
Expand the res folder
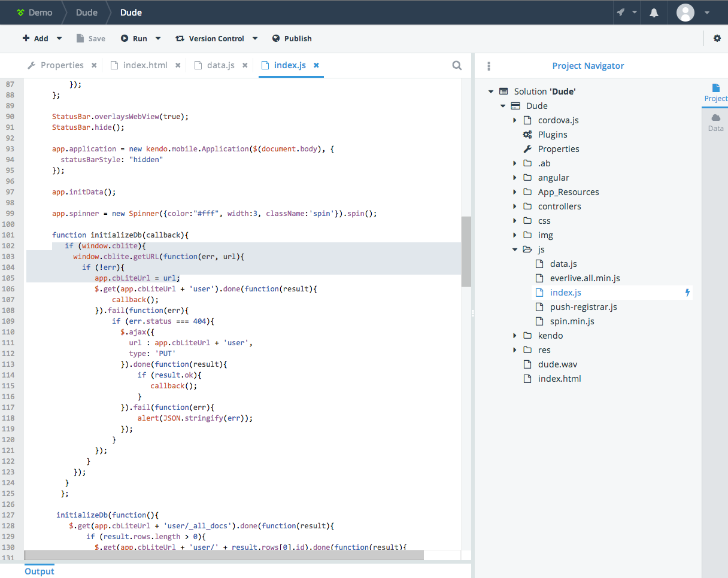tap(515, 350)
